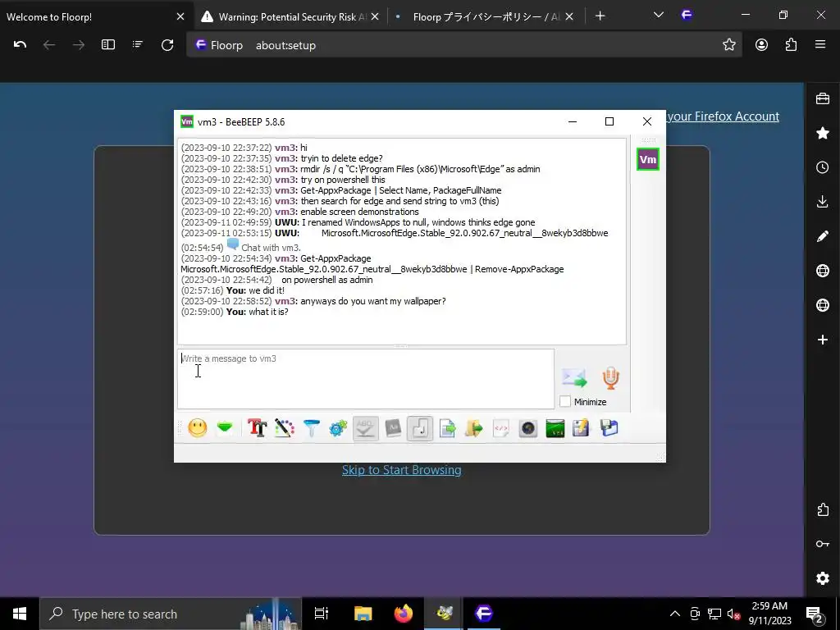Click the camera screenshot icon

528,428
